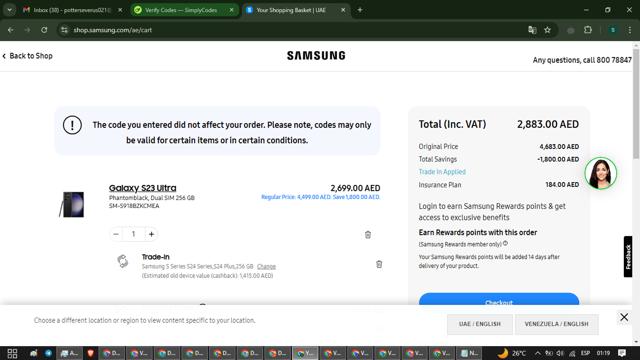Open the Feedback side tab

628,257
